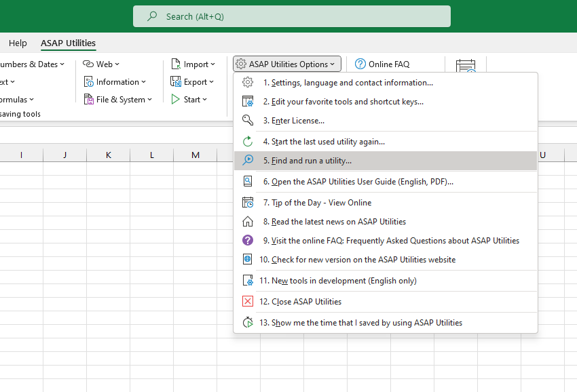
Task: Click the Search (Alt+Q) box
Action: [292, 16]
